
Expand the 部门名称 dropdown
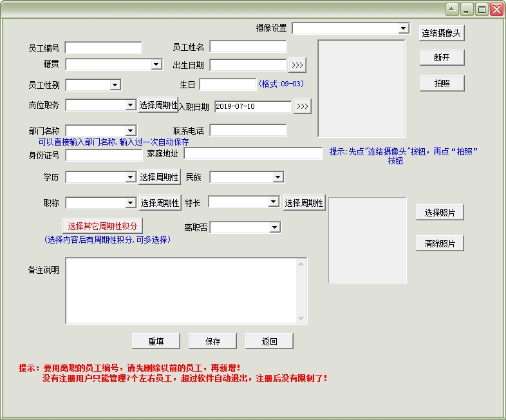click(x=130, y=131)
